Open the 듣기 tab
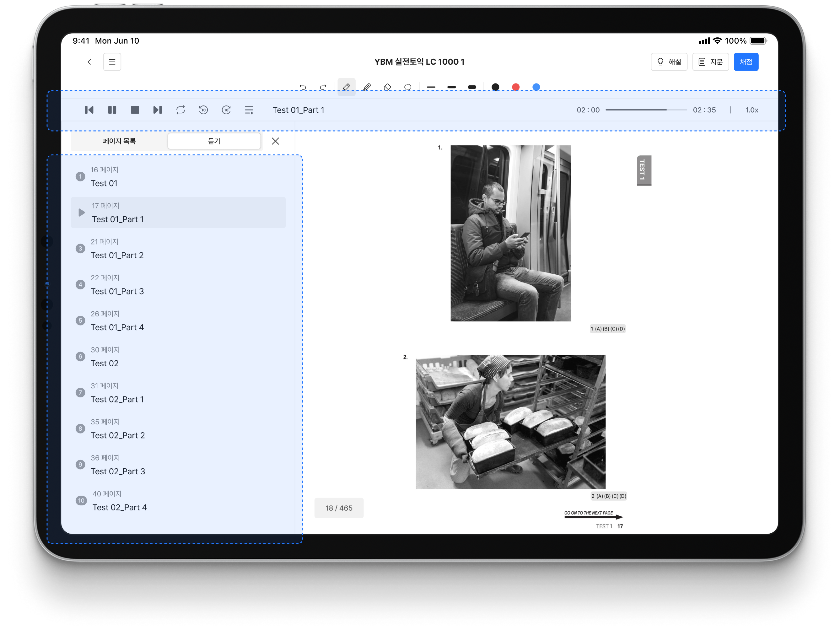Viewport: 840px width, 635px height. pyautogui.click(x=214, y=141)
